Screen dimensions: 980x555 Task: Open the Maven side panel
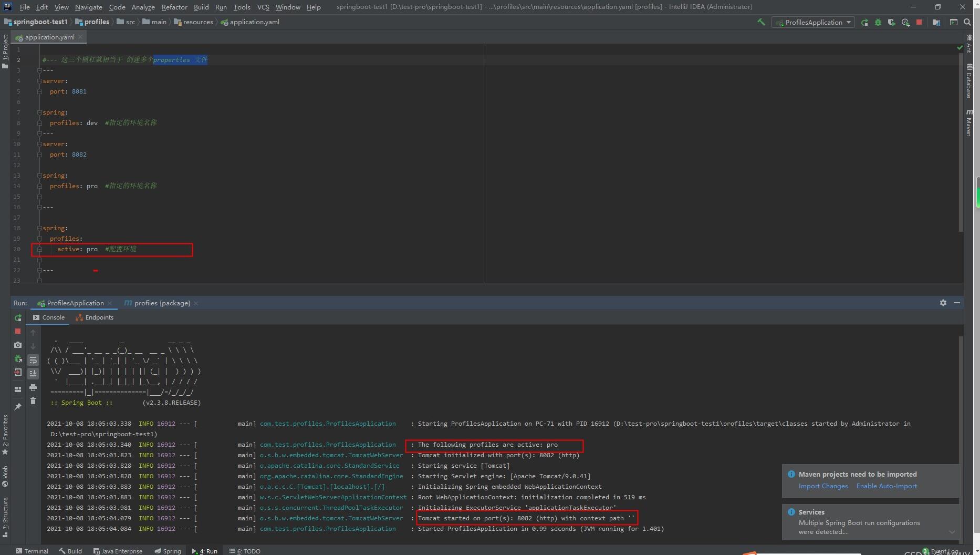(x=969, y=122)
